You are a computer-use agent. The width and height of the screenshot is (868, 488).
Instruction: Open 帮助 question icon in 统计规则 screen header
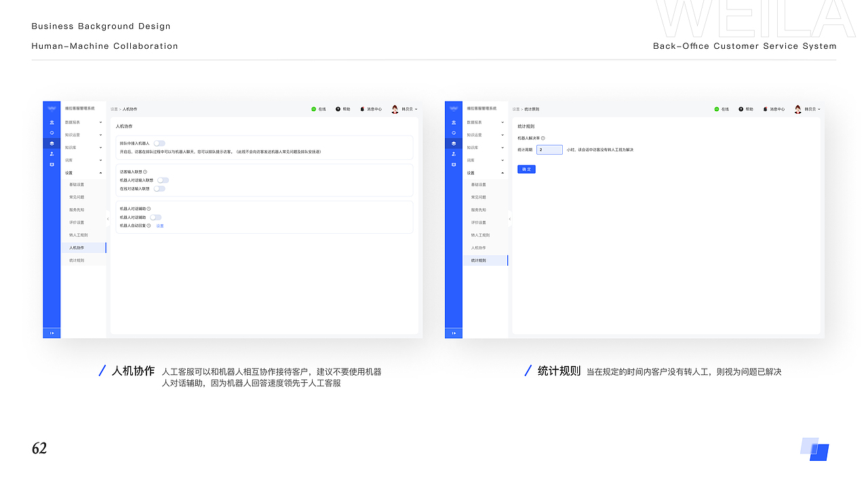(x=741, y=109)
